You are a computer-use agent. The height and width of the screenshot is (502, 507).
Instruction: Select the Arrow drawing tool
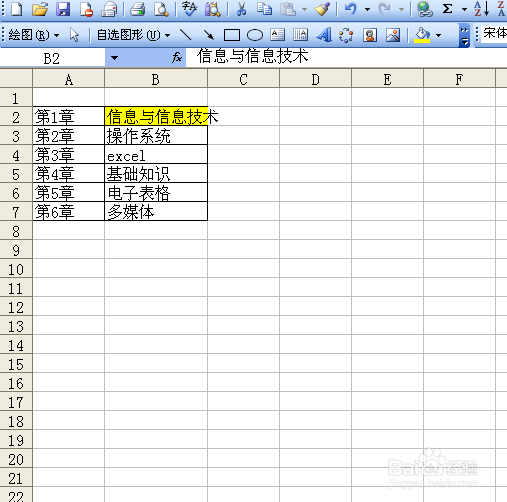tap(209, 35)
